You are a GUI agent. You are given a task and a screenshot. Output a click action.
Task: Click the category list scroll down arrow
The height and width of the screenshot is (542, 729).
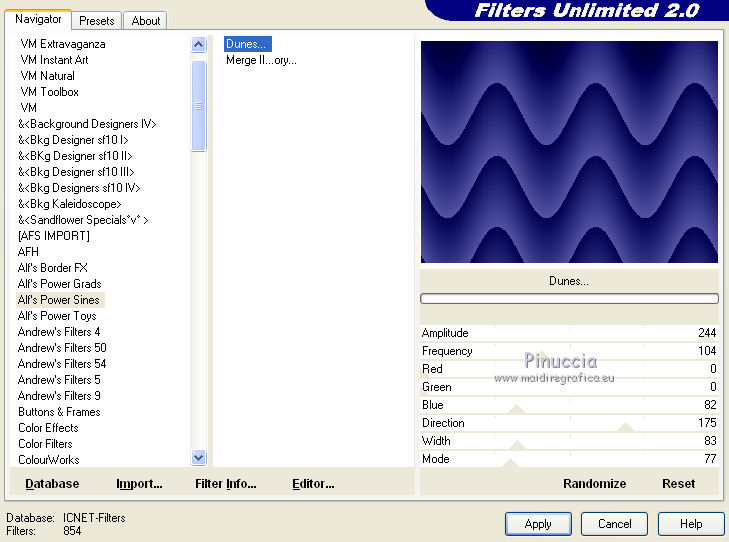(199, 457)
